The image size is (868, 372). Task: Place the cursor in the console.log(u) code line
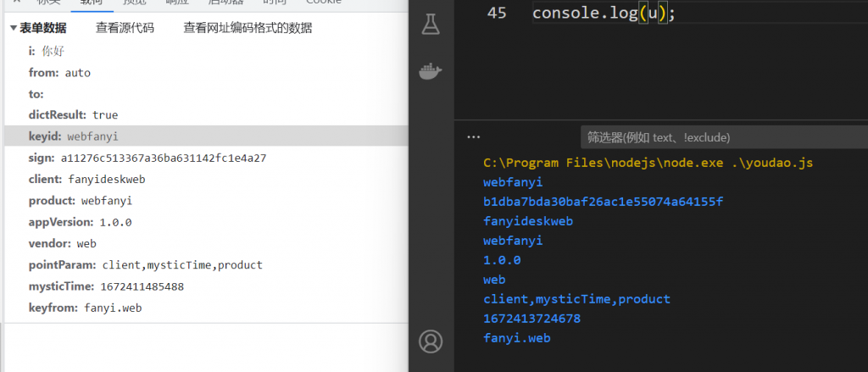(604, 13)
